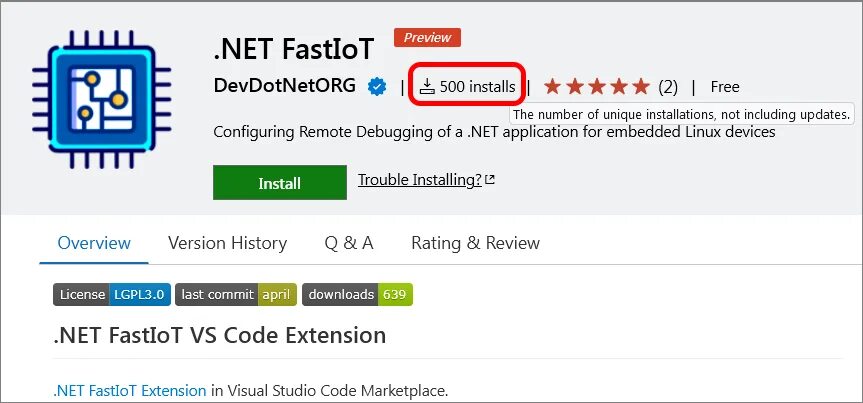Viewport: 863px width, 403px height.
Task: Click the external link icon after Trouble Installing
Action: point(490,179)
